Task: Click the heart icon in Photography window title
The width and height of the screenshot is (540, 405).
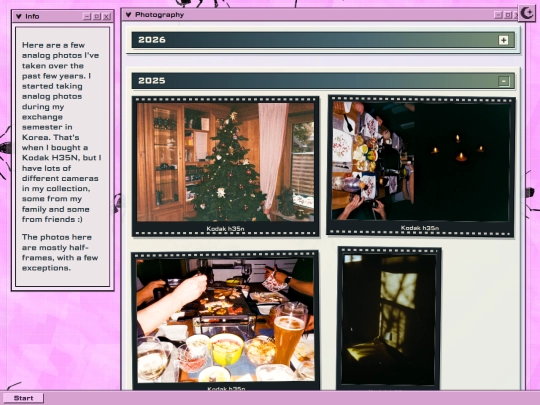Action: click(x=128, y=14)
